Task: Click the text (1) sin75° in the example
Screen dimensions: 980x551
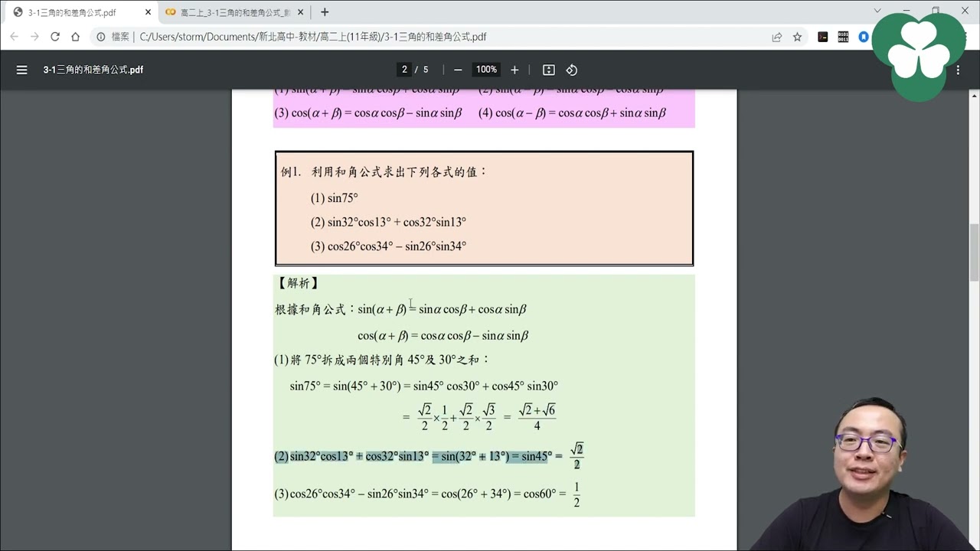Action: coord(335,198)
